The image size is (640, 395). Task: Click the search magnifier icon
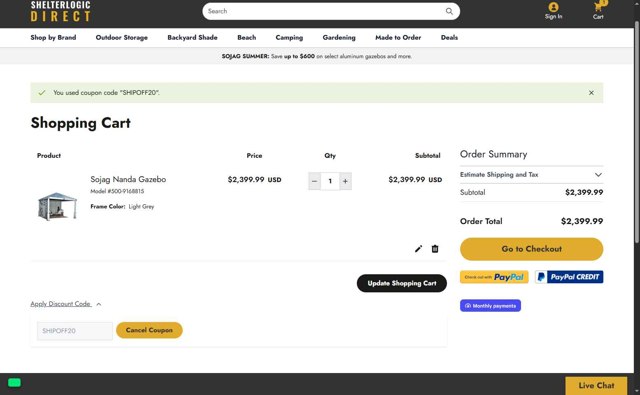pos(449,11)
